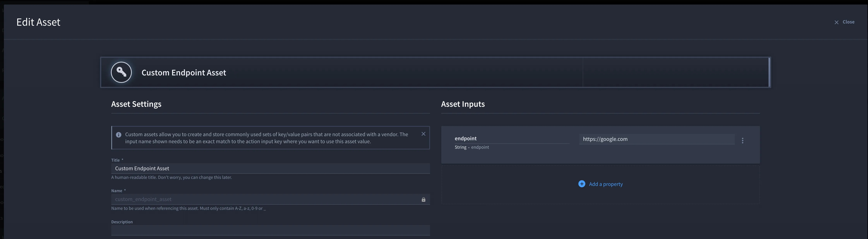Select the Custom Endpoint Asset header title
The height and width of the screenshot is (239, 868).
click(184, 72)
